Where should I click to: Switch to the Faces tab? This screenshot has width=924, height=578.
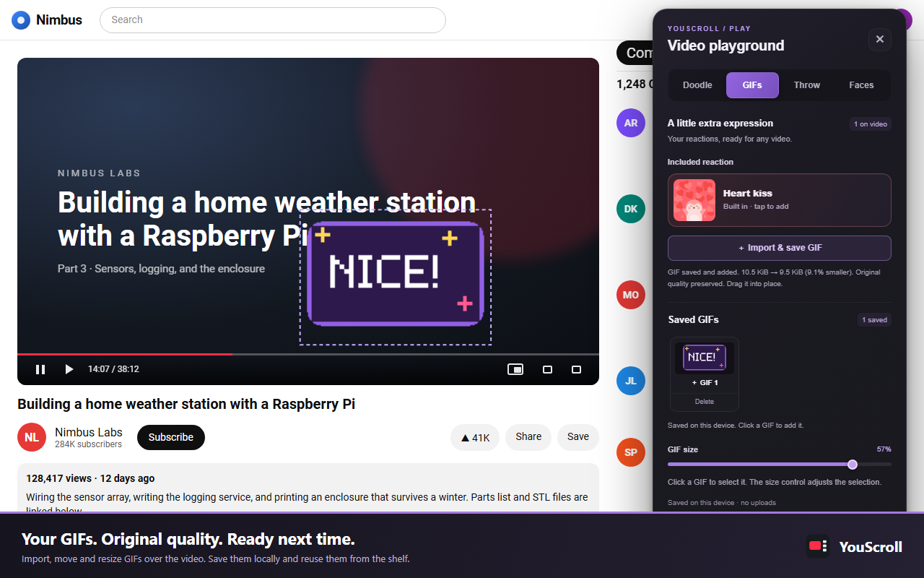(861, 85)
